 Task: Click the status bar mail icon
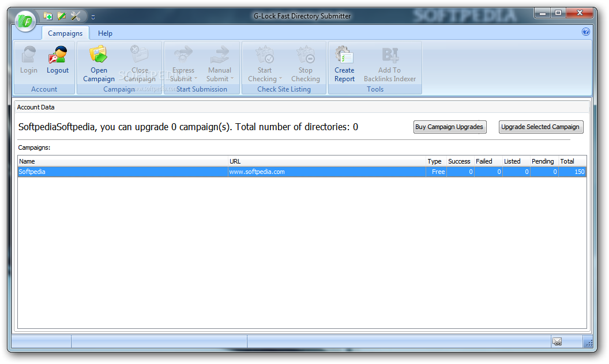point(557,342)
